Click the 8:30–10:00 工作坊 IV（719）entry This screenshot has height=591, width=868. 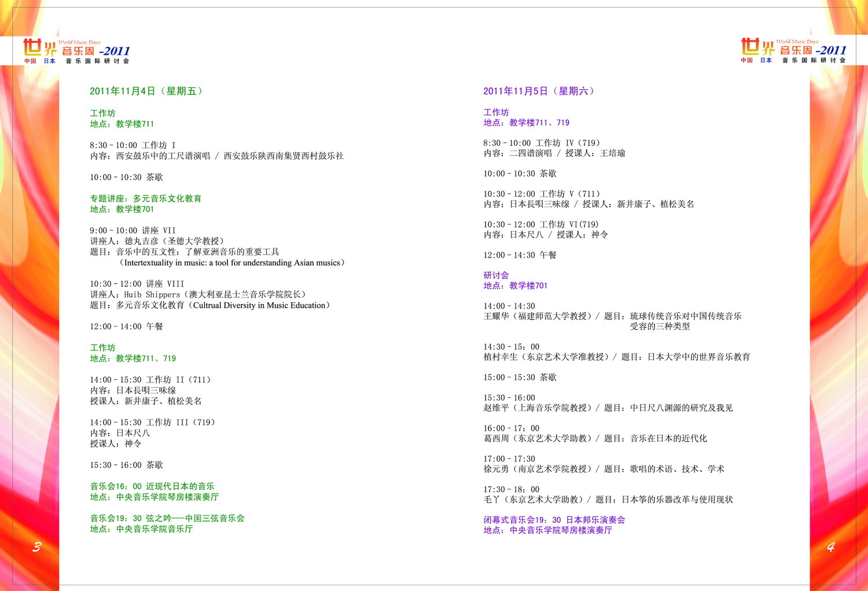pyautogui.click(x=543, y=143)
